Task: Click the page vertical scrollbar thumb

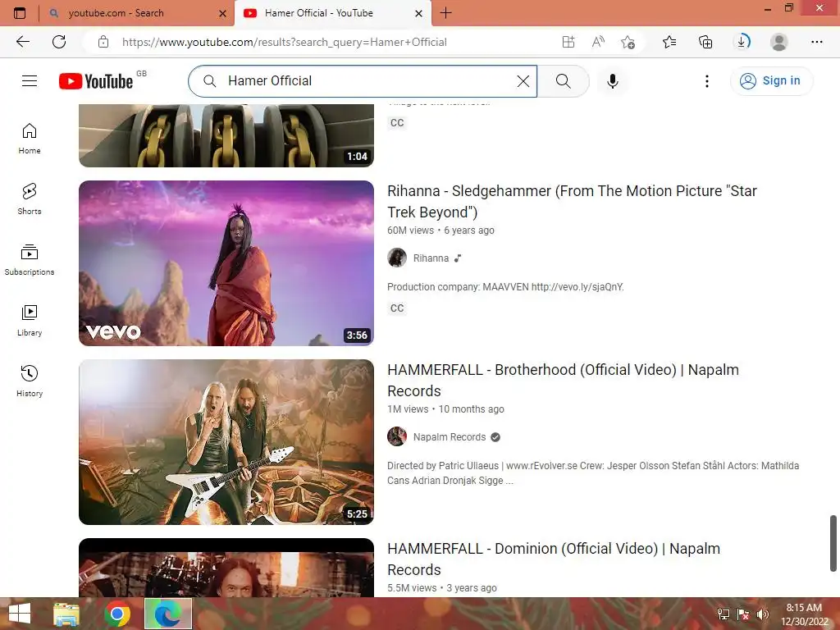Action: tap(833, 544)
